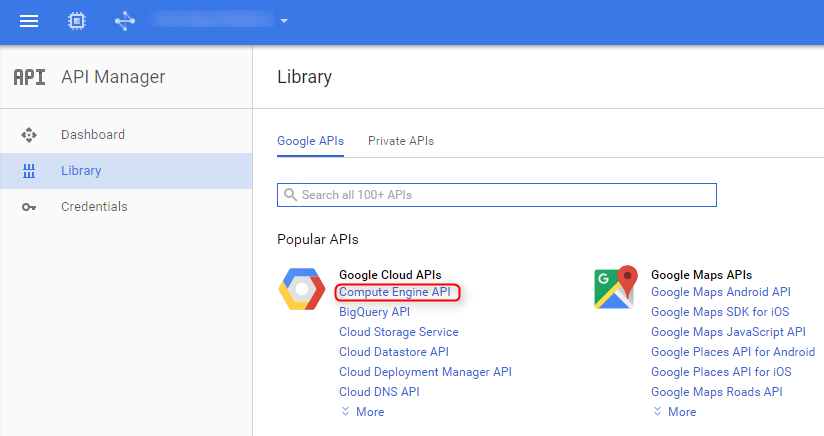Click the Library page title

point(304,77)
